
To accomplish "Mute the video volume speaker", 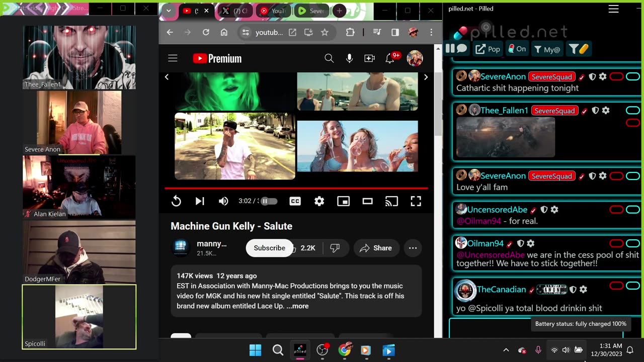I will click(223, 201).
